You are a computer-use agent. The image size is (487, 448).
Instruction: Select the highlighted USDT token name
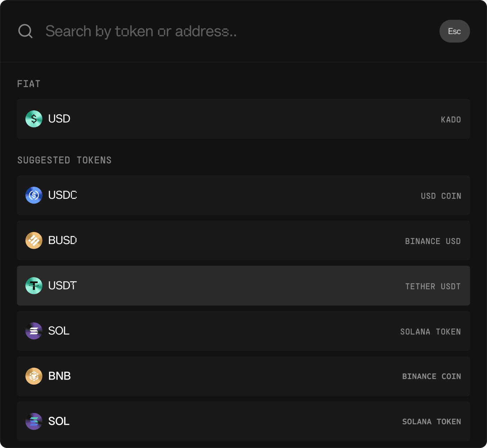click(63, 286)
